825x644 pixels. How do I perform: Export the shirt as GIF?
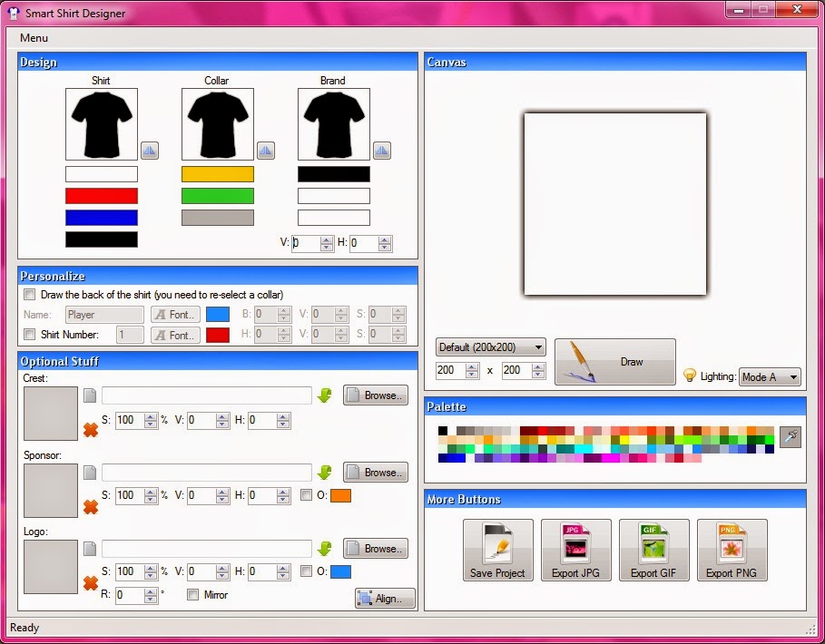coord(654,550)
